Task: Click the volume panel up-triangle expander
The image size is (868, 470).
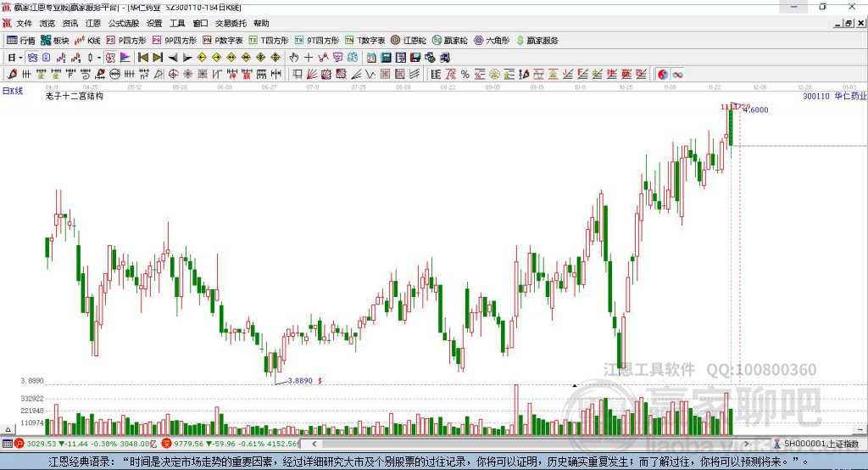Action: [8, 429]
